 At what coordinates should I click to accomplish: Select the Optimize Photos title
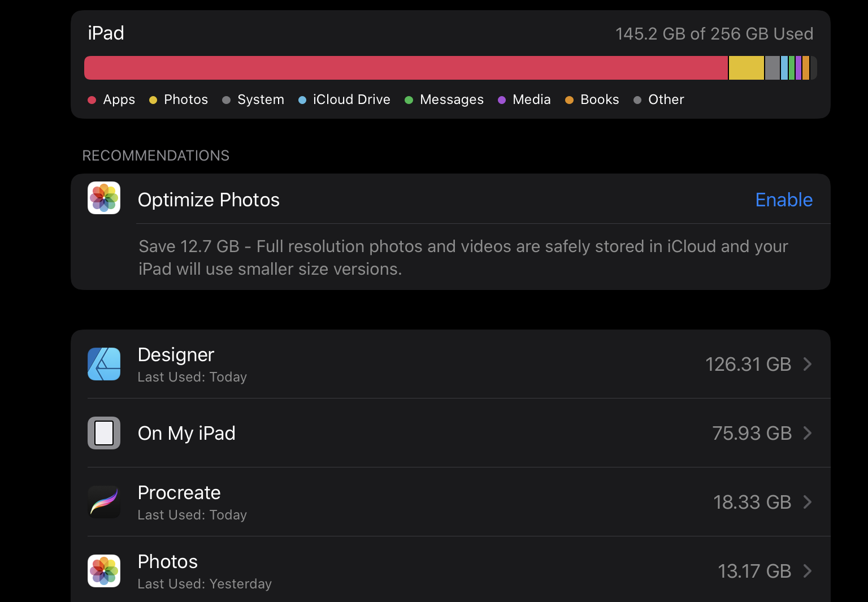(209, 200)
